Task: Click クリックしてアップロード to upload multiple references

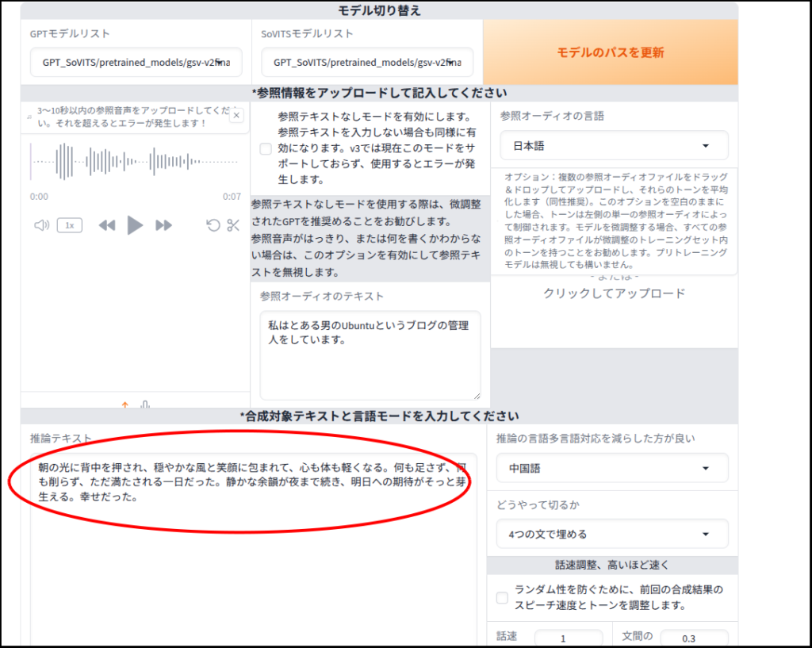Action: 614,293
